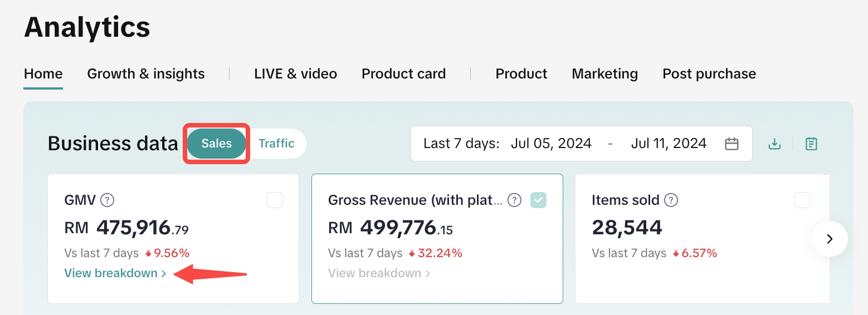Screen dimensions: 868x315
Task: Expand Gross Revenue View breakdown
Action: pyautogui.click(x=379, y=273)
